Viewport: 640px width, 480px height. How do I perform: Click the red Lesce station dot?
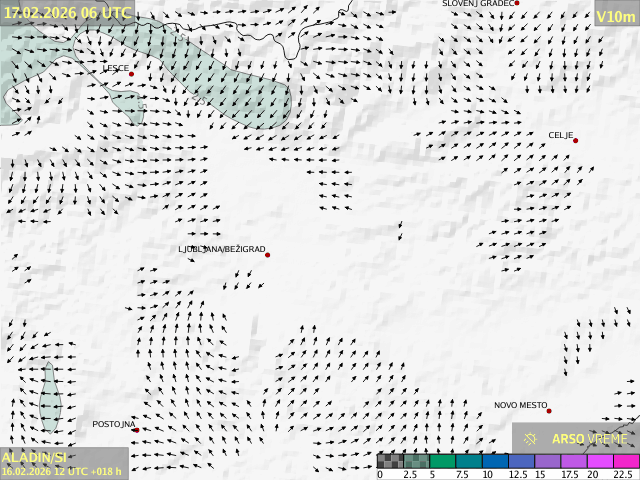coord(131,74)
